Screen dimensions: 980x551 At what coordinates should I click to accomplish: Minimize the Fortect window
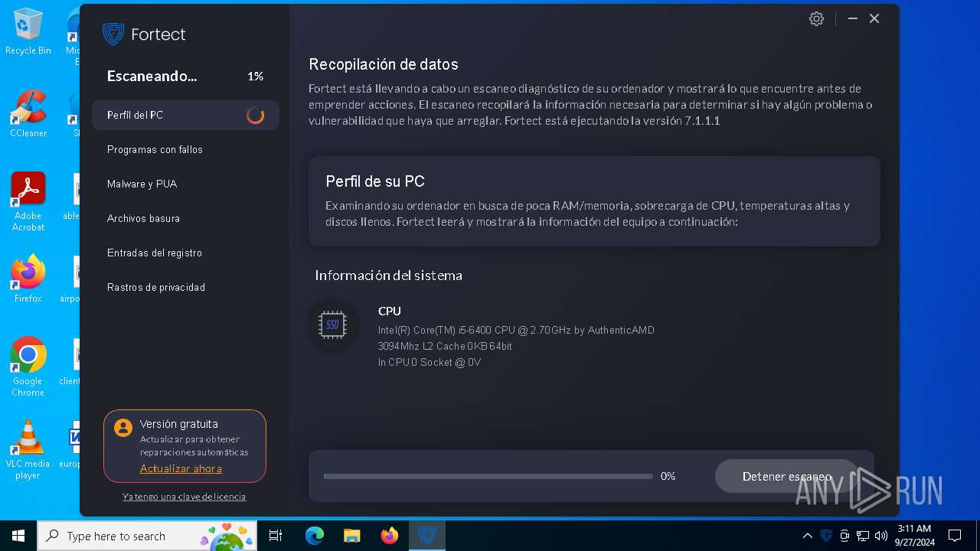point(852,18)
